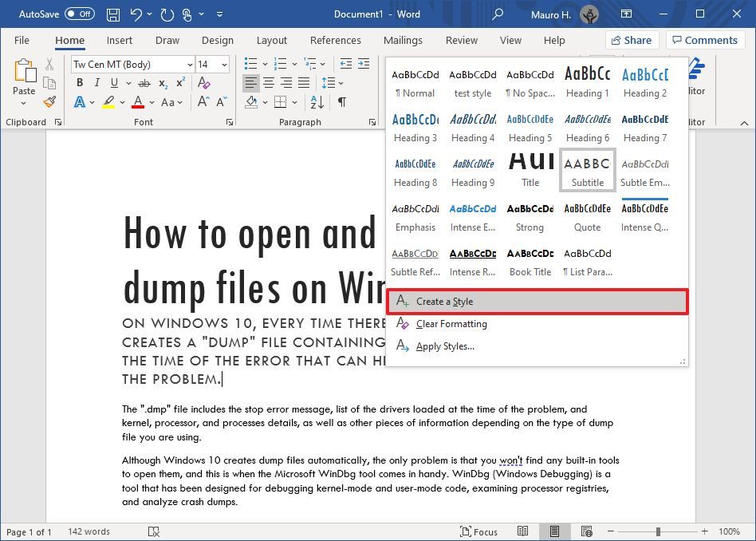Click the Create a Style option
The height and width of the screenshot is (541, 756).
tap(443, 302)
